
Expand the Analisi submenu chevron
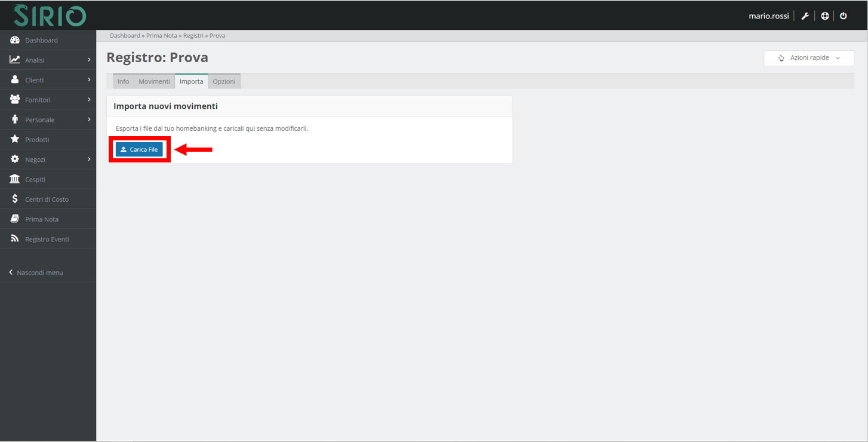[x=89, y=60]
